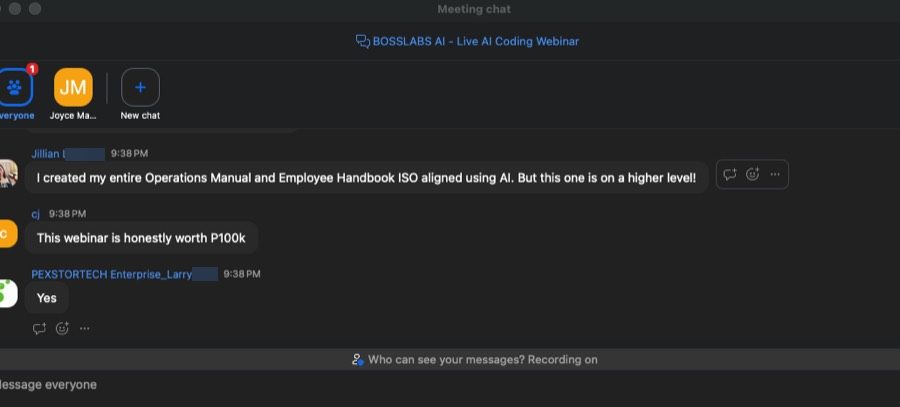This screenshot has width=900, height=407.
Task: Add emoji reaction to the Yes message
Action: click(x=62, y=328)
